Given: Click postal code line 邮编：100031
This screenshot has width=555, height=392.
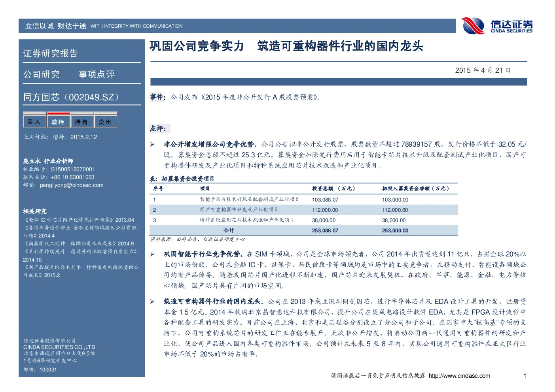Looking at the screenshot, I should pyautogui.click(x=40, y=370).
